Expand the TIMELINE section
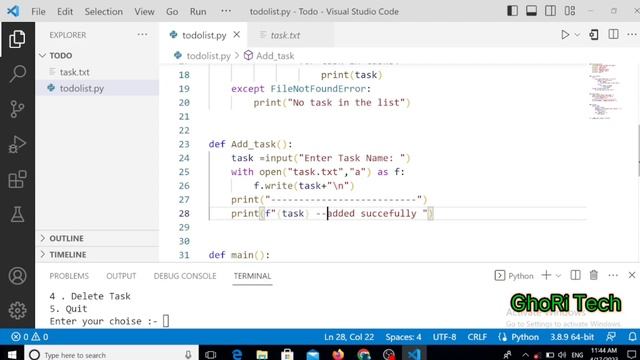 (x=98, y=255)
